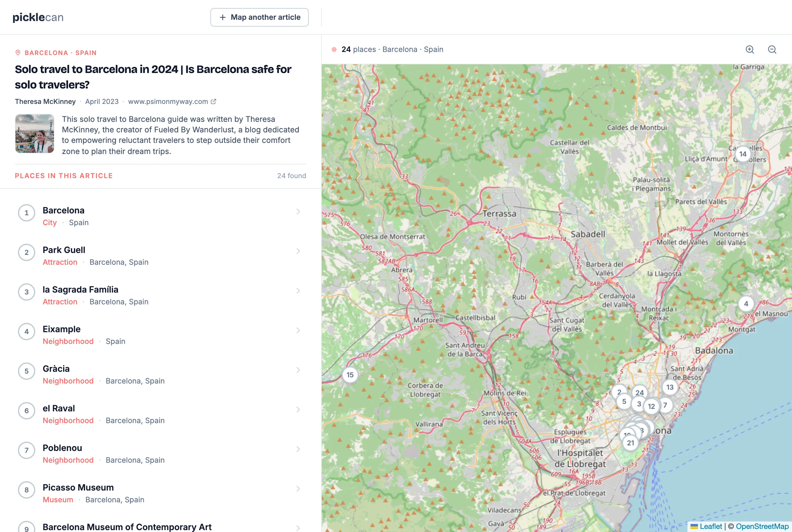Image resolution: width=792 pixels, height=532 pixels.
Task: Select map marker 15 on the left side of the map
Action: (x=350, y=375)
